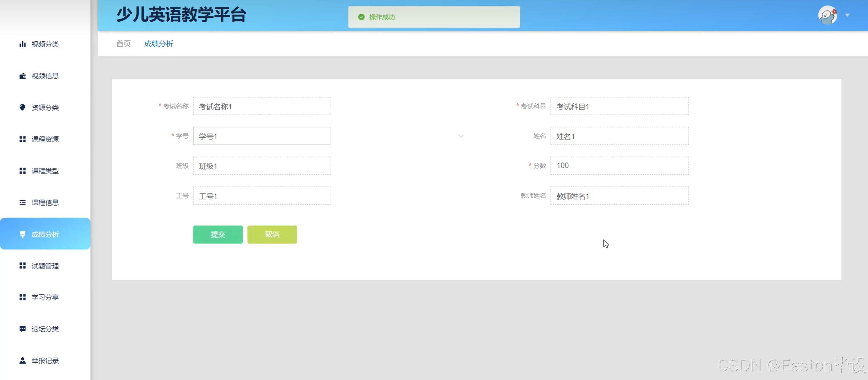Viewport: 868px width, 380px height.
Task: Click the 提交 submit button
Action: click(x=218, y=234)
